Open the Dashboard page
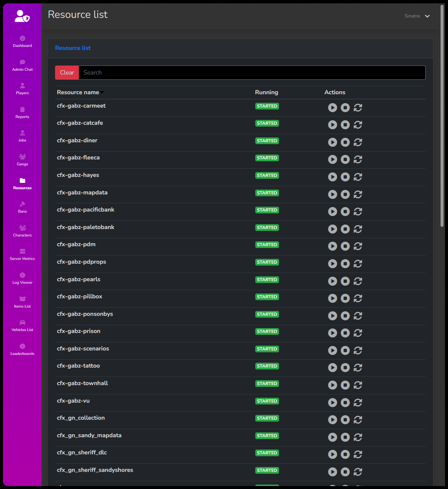448x489 pixels. click(22, 42)
